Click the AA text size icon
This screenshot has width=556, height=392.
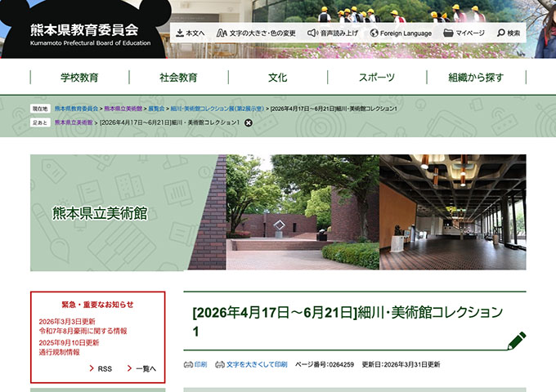click(x=222, y=33)
